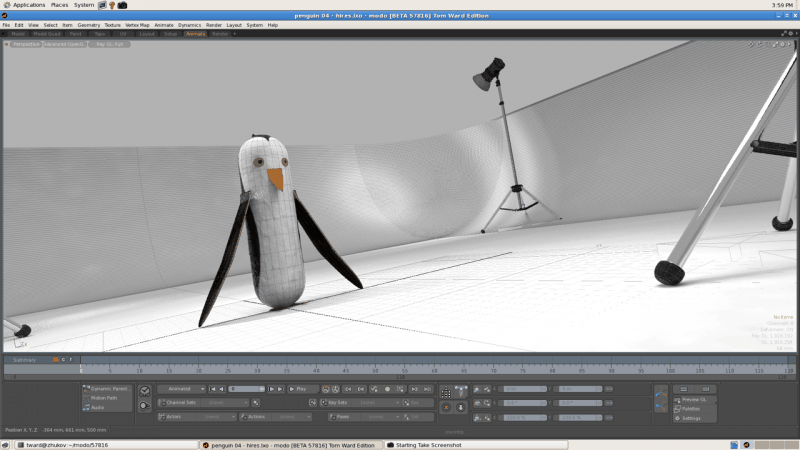Image resolution: width=800 pixels, height=450 pixels.
Task: Click the clock icon next to auto key
Action: point(336,389)
